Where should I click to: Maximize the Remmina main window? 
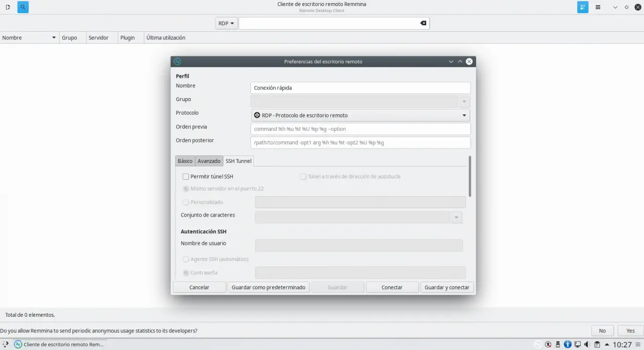(626, 7)
